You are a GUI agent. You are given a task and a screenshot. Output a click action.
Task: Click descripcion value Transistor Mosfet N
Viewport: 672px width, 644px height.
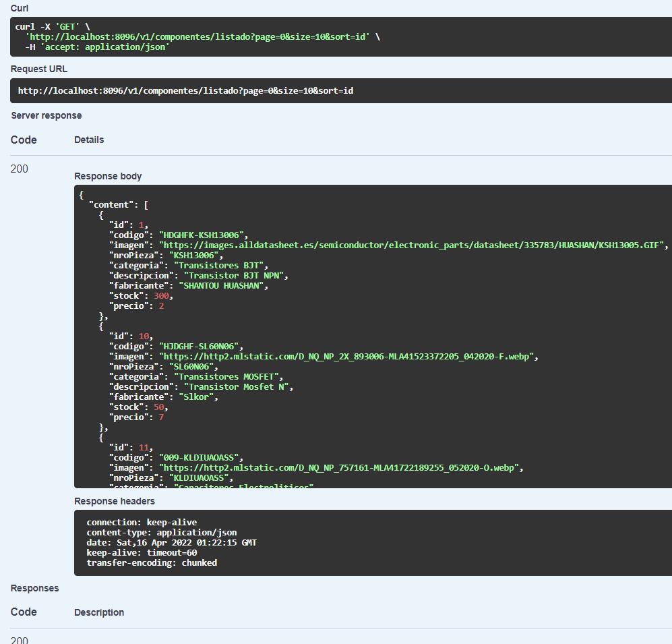tap(236, 387)
